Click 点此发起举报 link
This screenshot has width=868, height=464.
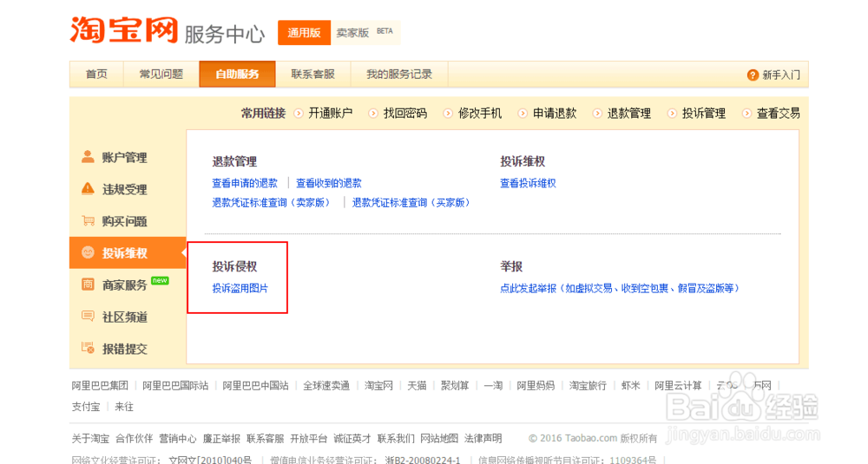coord(620,288)
